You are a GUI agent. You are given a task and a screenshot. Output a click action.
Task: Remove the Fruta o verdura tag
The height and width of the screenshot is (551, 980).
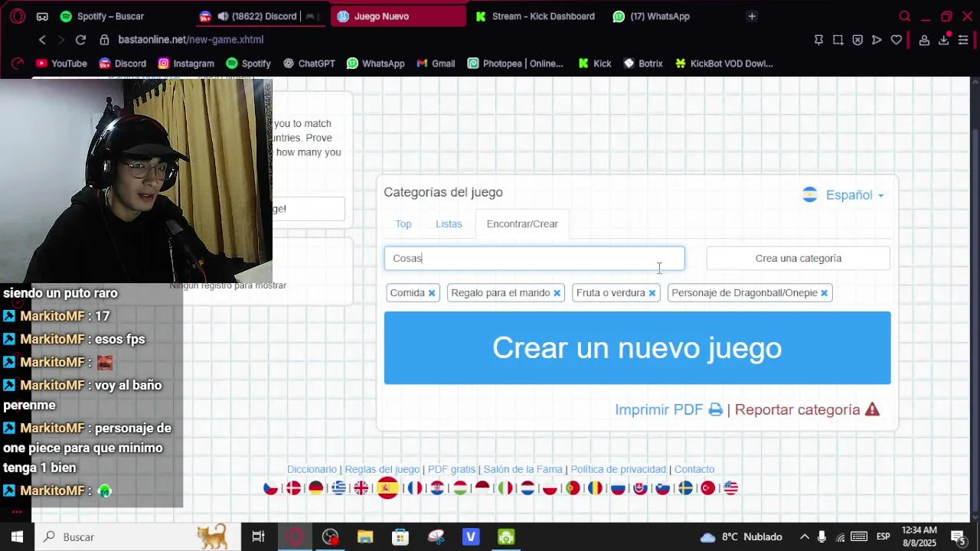point(652,293)
